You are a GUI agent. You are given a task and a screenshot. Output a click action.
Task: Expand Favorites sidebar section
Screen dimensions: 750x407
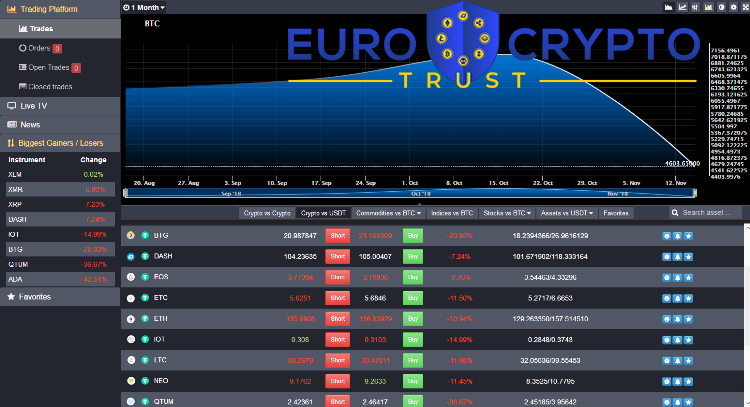[60, 297]
